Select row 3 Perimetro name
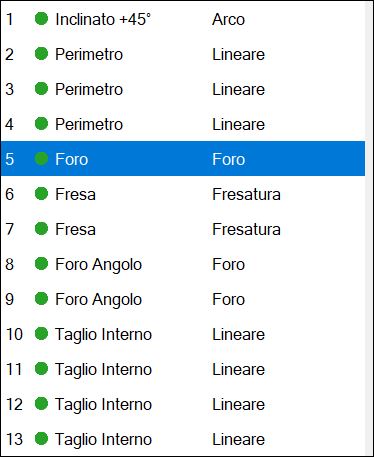 [89, 89]
